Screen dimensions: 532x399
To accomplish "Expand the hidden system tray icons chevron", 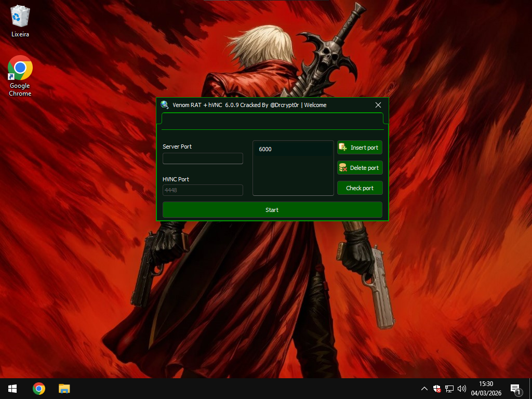I will (424, 389).
